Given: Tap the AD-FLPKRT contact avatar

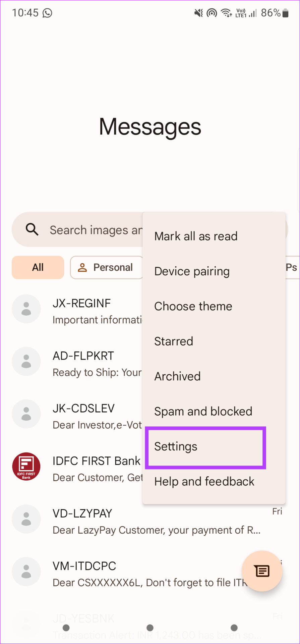Looking at the screenshot, I should point(26,361).
